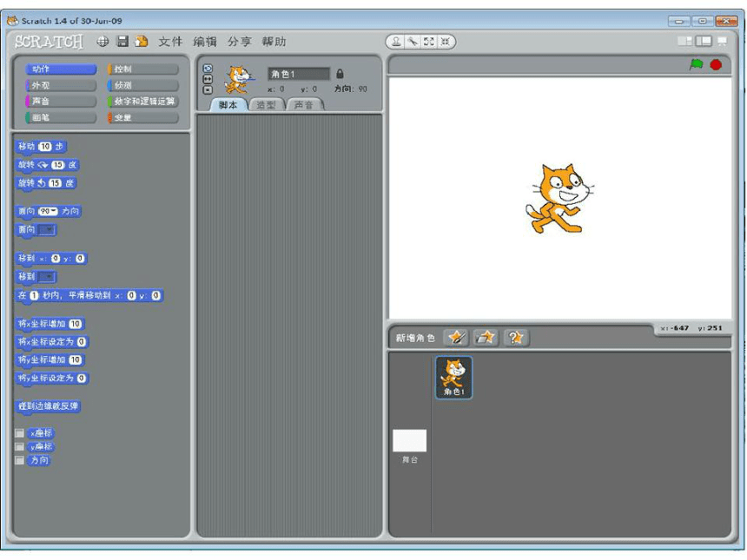
Task: Open the 面向 target dropdown
Action: click(x=46, y=230)
